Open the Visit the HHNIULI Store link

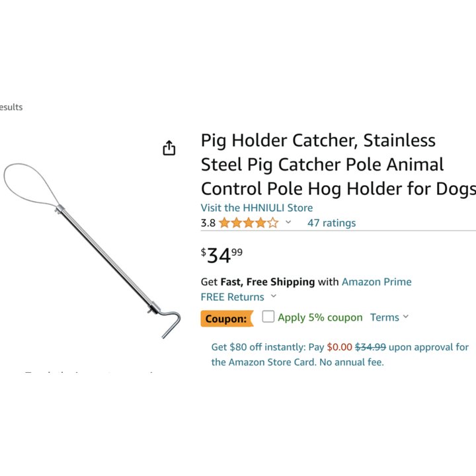pos(257,208)
